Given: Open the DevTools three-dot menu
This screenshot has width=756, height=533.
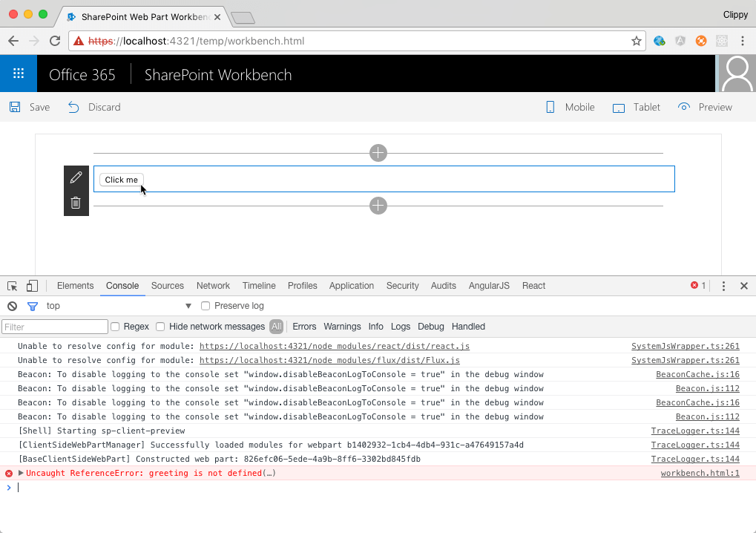Looking at the screenshot, I should pyautogui.click(x=723, y=285).
